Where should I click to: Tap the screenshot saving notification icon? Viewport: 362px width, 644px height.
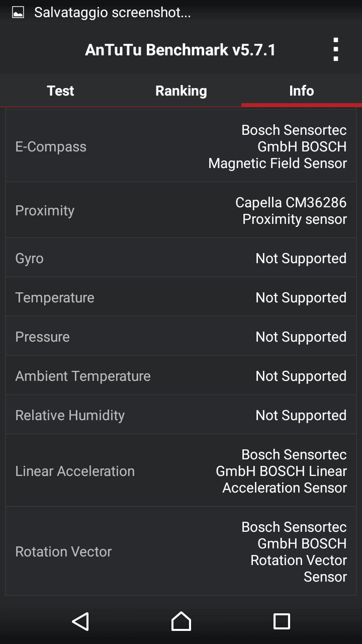point(18,13)
